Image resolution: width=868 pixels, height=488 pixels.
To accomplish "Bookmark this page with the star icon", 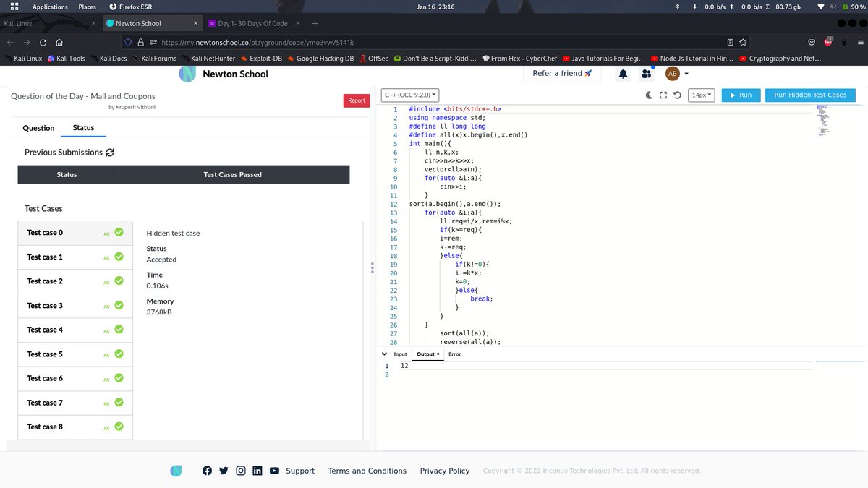I will click(744, 42).
